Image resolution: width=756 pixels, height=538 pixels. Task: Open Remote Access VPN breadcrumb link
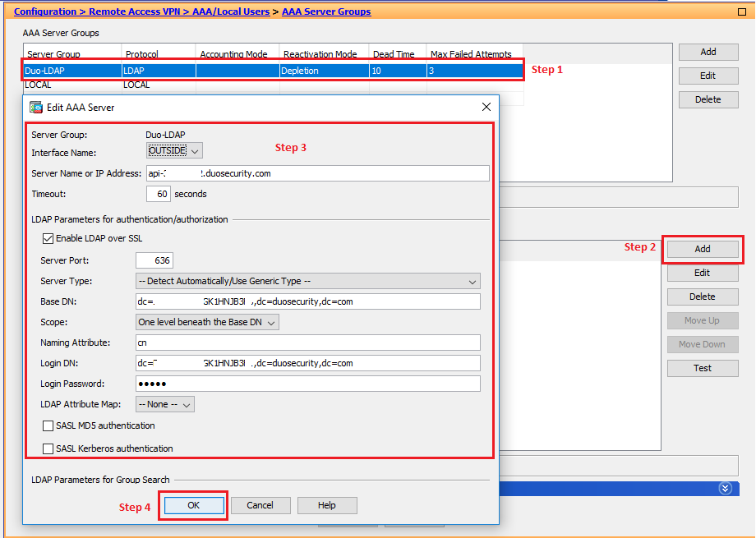click(x=135, y=11)
